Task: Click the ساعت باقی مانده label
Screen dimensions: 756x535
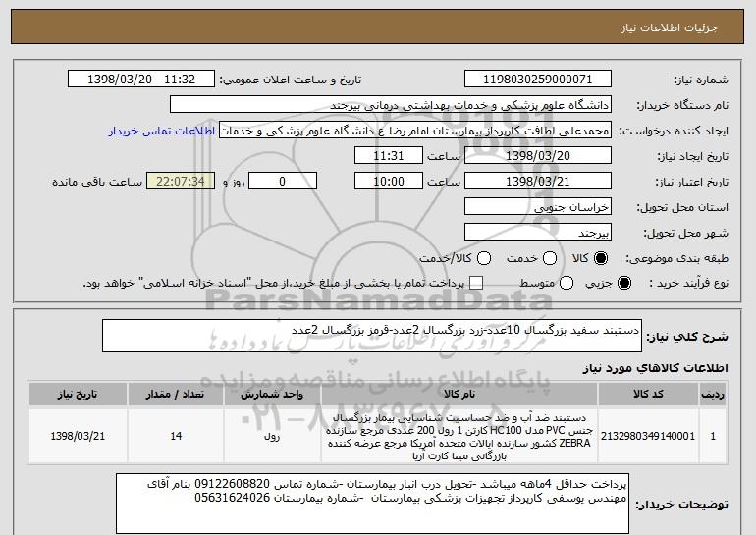Action: point(97,182)
